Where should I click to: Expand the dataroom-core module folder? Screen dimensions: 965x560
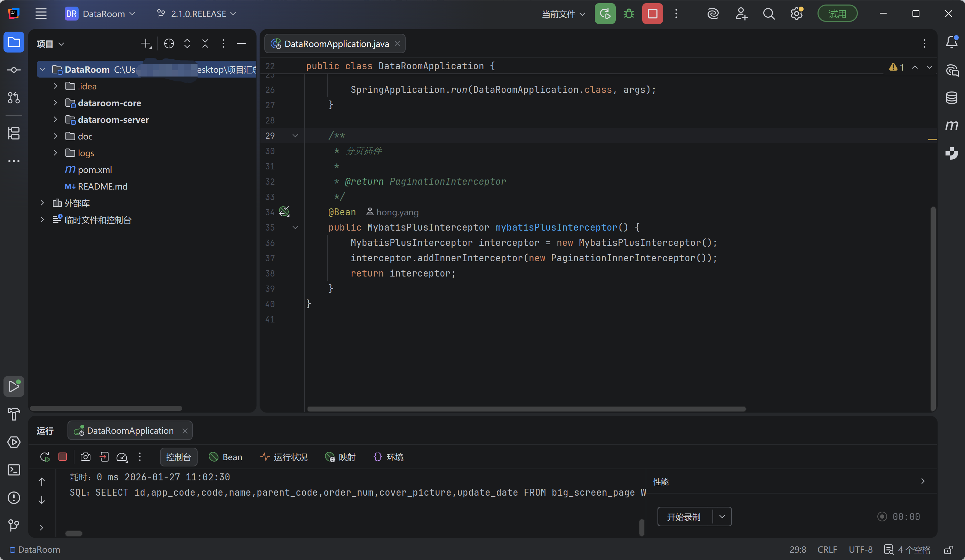(56, 103)
